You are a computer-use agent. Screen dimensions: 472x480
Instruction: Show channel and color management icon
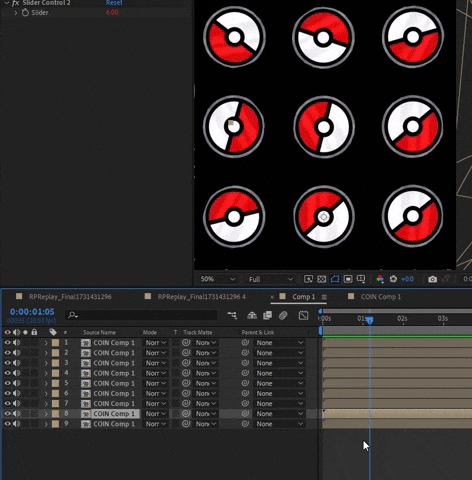pos(380,279)
